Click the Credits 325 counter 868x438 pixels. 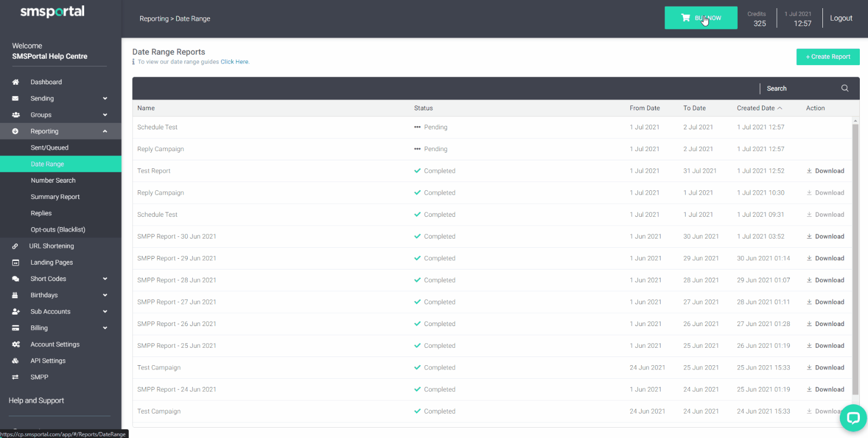point(757,18)
